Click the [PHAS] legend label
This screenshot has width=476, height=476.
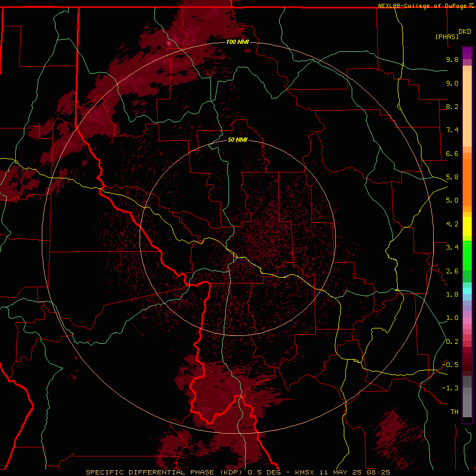click(447, 36)
